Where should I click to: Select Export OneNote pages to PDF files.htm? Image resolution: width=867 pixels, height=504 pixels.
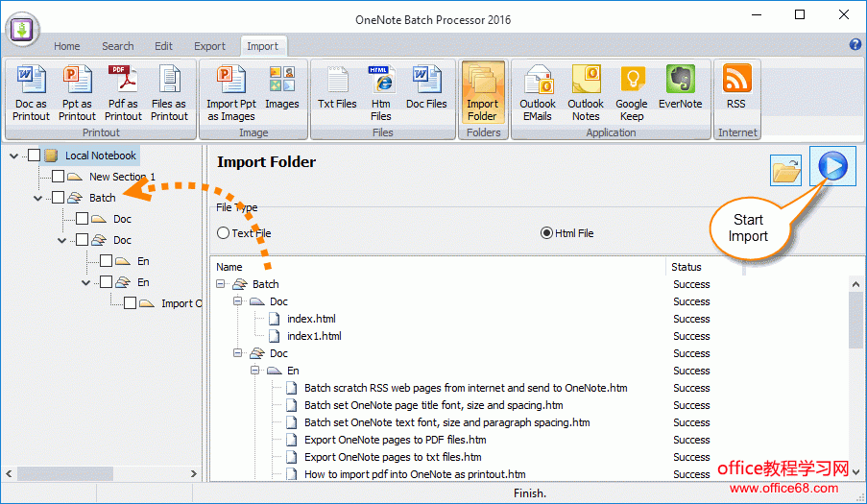[396, 440]
